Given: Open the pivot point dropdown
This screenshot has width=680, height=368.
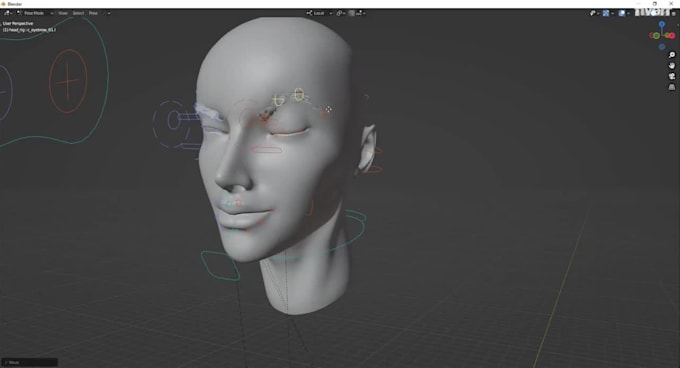Looking at the screenshot, I should tap(340, 13).
